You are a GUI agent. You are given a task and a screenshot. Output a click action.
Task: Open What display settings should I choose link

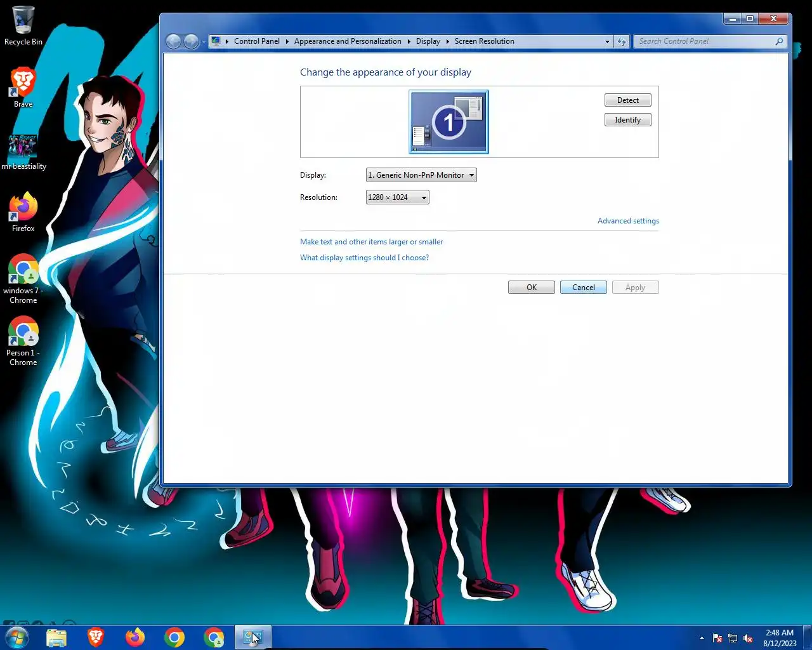tap(364, 258)
